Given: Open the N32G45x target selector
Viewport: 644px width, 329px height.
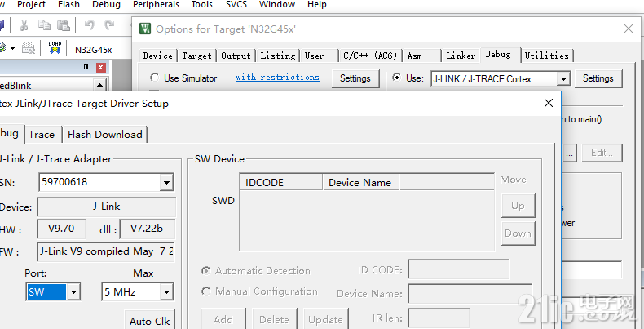Looking at the screenshot, I should coord(93,50).
